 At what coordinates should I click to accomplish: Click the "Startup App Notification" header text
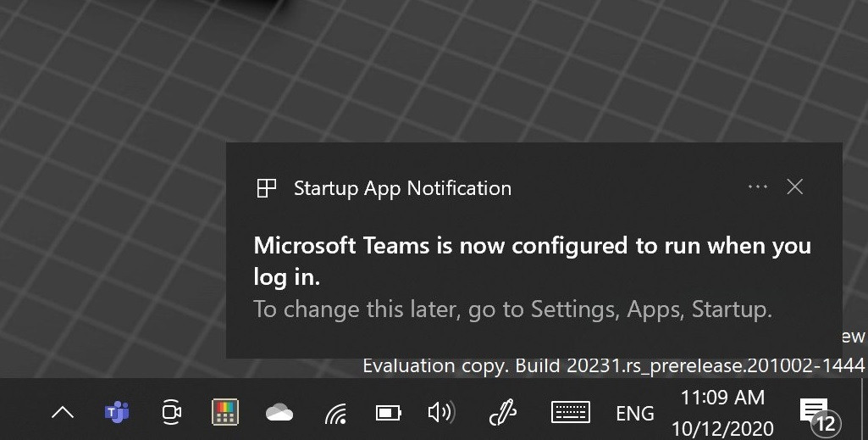click(402, 188)
